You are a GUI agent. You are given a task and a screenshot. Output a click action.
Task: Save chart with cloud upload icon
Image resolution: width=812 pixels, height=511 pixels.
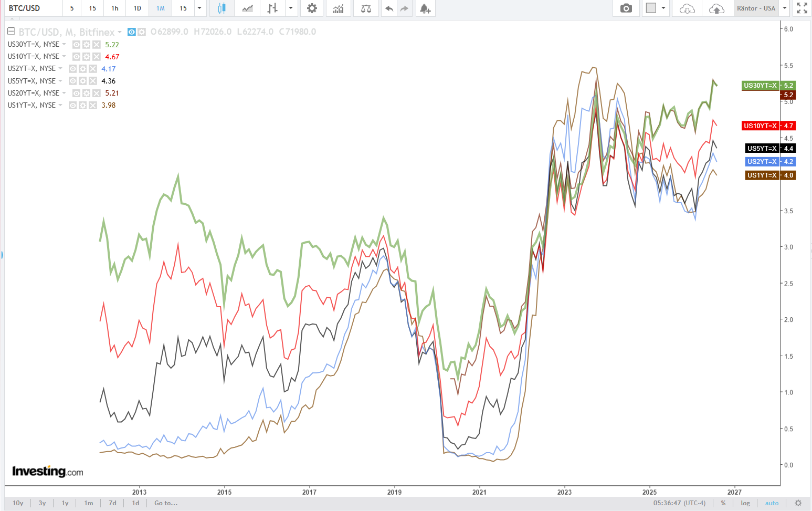[716, 8]
